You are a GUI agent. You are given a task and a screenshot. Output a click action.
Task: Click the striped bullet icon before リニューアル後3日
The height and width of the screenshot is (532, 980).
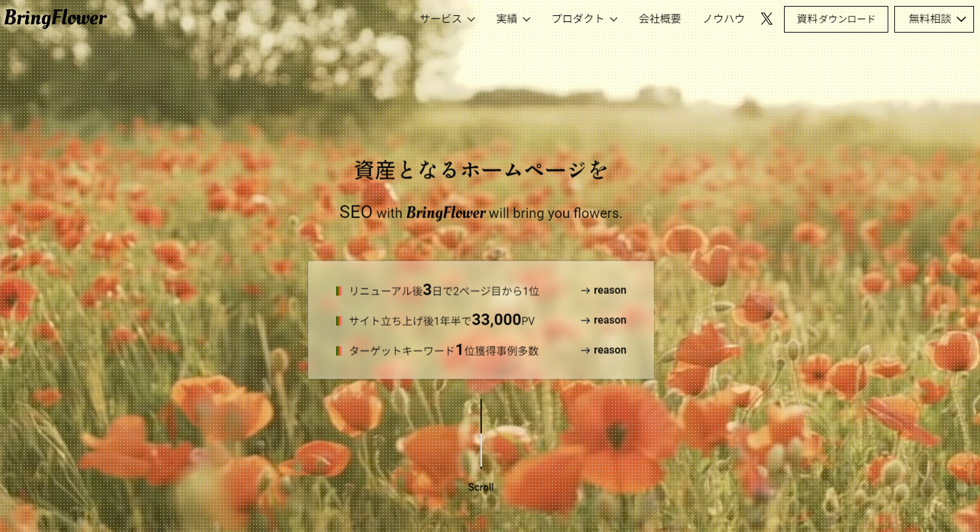339,291
